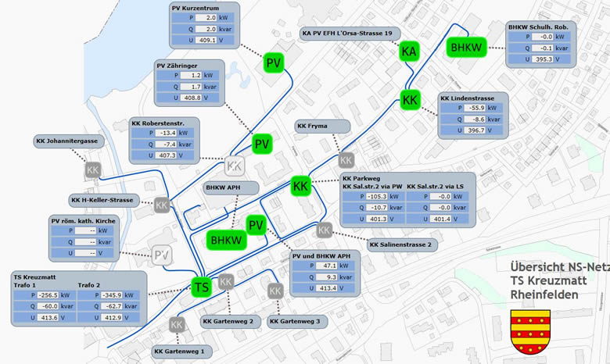Select Sal.str.2 via PW voltage 401.3
This screenshot has height=364, width=610.
(377, 219)
